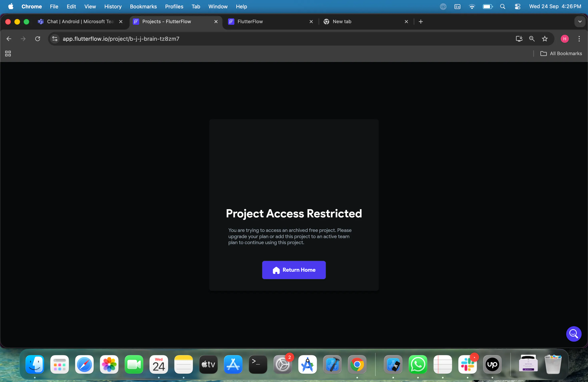The image size is (588, 382).
Task: Bookmark this page with the star
Action: point(545,39)
